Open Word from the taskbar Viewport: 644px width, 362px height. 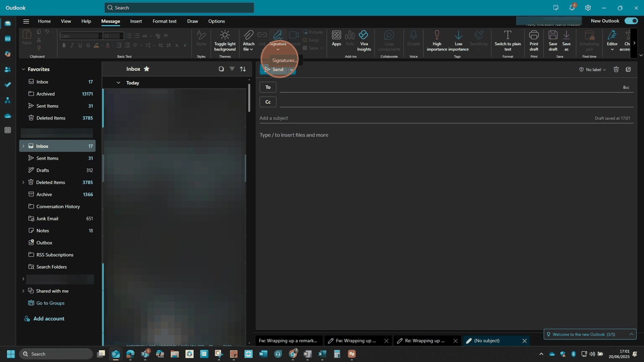(x=263, y=354)
